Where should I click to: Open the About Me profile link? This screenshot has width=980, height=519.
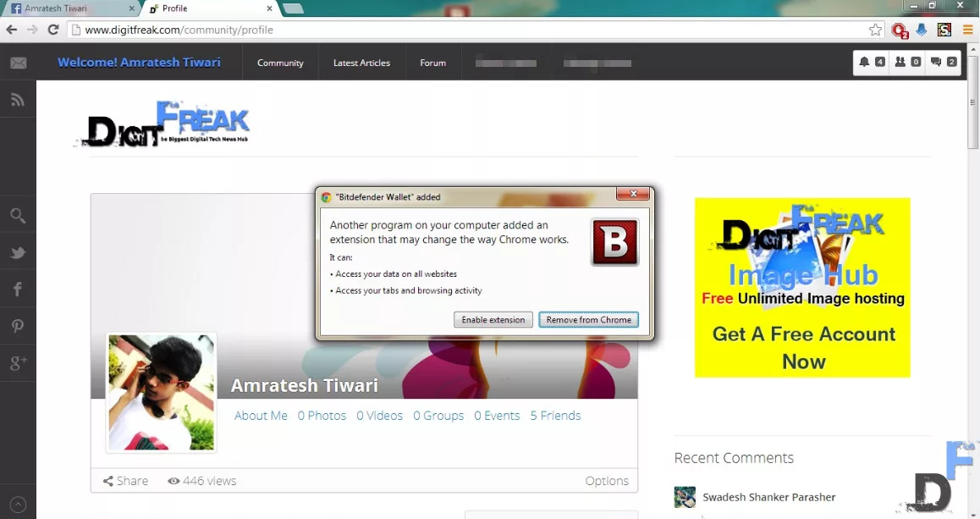pyautogui.click(x=261, y=416)
